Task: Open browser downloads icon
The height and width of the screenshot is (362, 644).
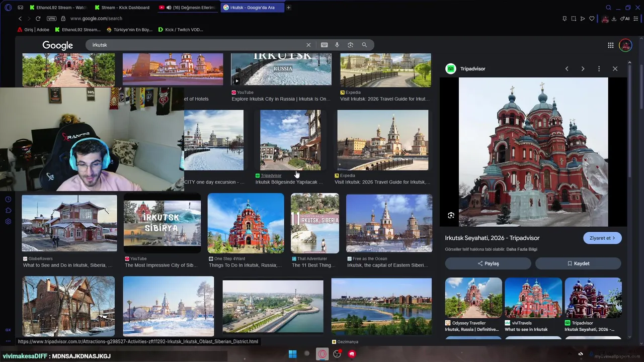Action: (614, 19)
